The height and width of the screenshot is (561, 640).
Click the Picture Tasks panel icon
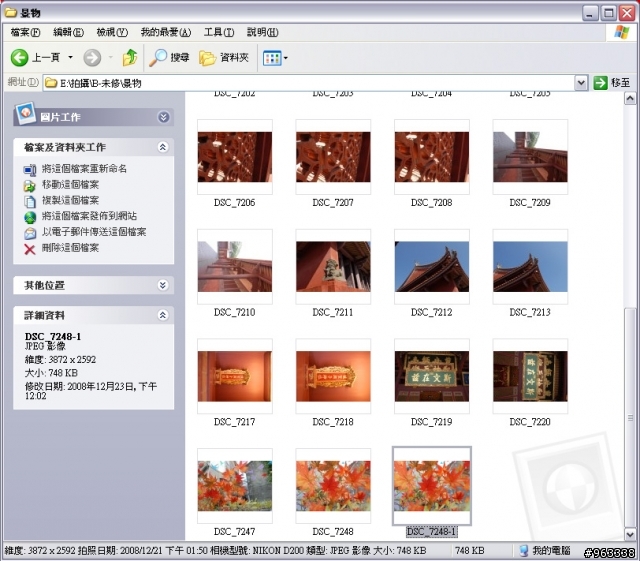[25, 113]
